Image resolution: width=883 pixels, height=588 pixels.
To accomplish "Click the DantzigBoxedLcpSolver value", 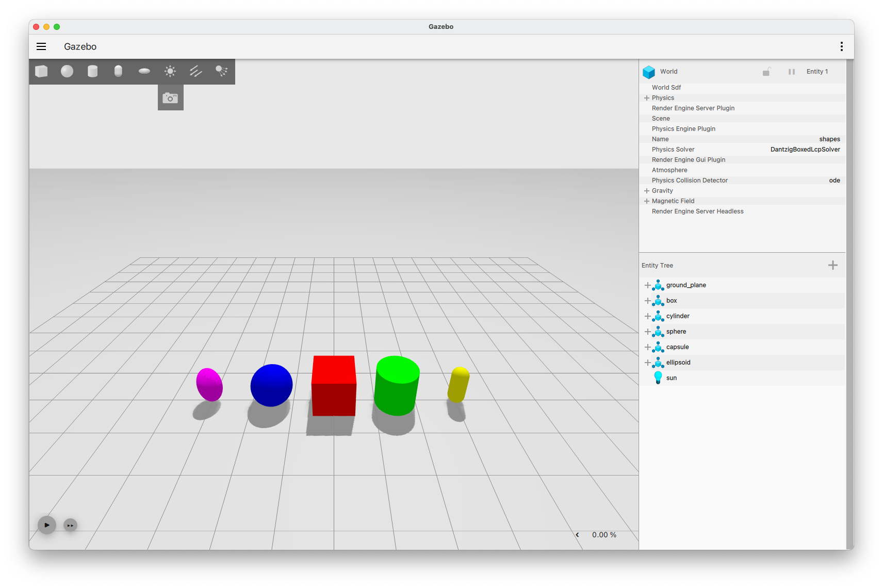I will point(805,150).
